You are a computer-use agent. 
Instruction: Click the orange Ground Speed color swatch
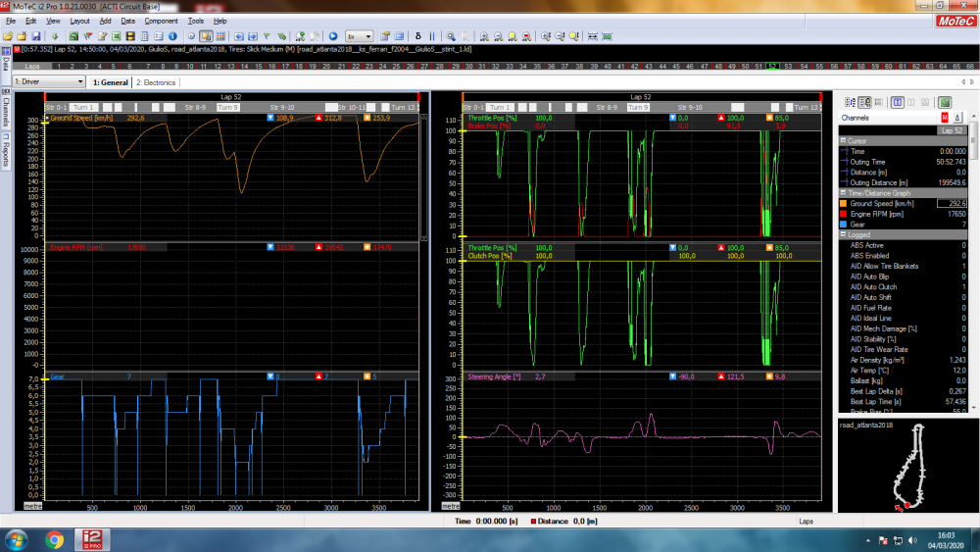click(x=843, y=203)
